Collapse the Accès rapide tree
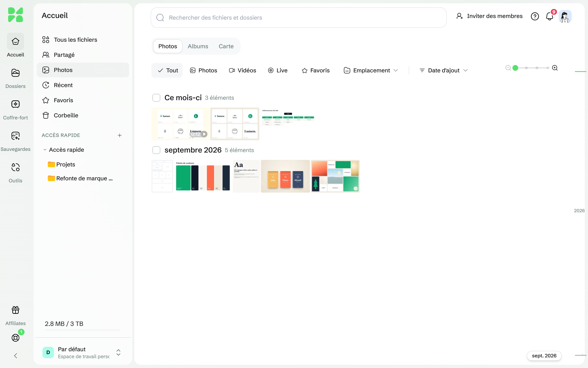Viewport: 588px width, 368px height. click(x=45, y=150)
